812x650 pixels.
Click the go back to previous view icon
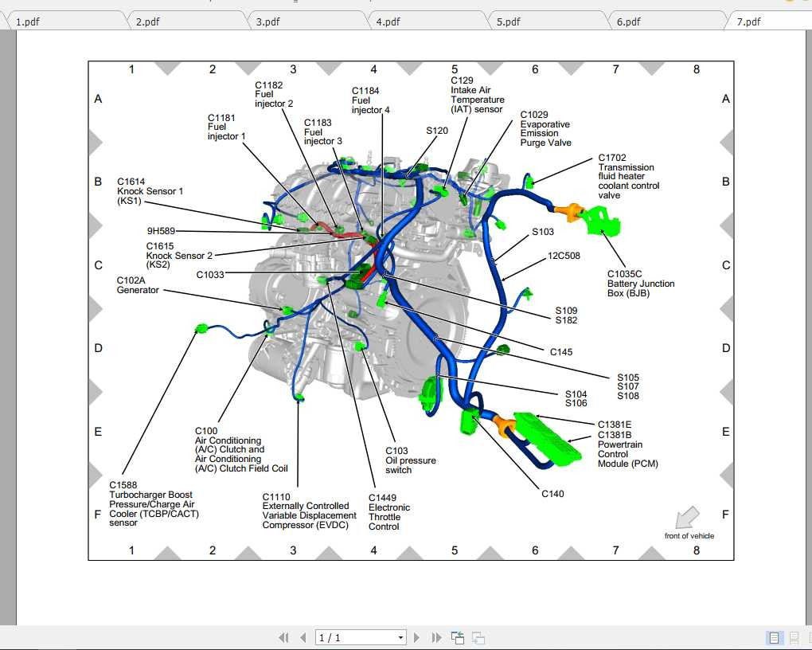pyautogui.click(x=457, y=637)
